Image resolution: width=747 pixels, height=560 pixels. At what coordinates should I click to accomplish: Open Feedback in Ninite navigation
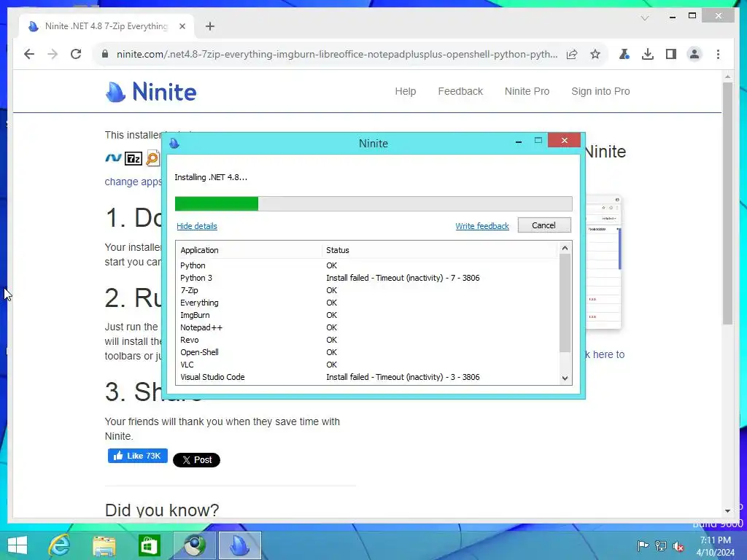click(x=460, y=91)
